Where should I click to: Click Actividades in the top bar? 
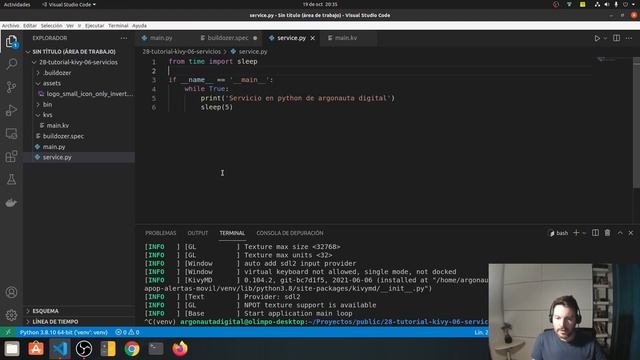[17, 4]
